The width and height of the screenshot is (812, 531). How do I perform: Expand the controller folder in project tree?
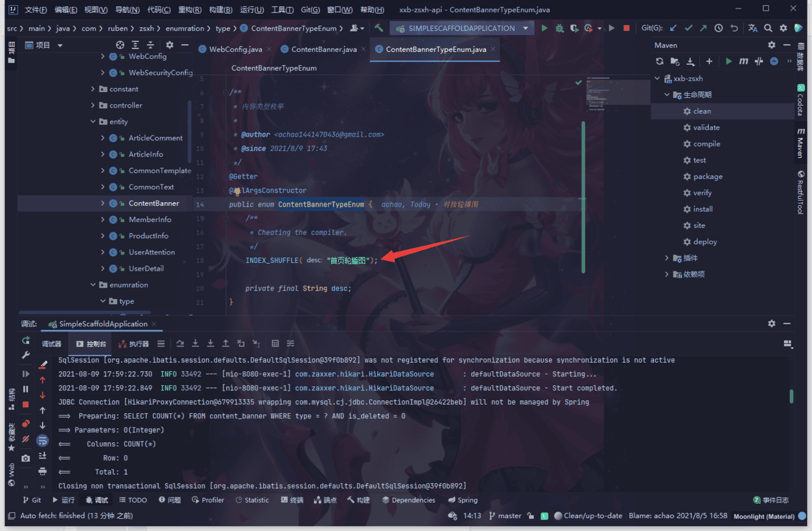(x=93, y=106)
